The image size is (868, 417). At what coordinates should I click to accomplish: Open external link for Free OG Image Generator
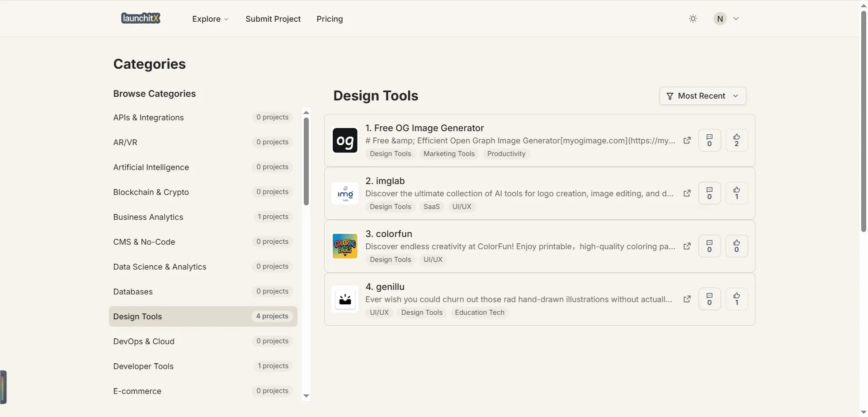point(687,140)
